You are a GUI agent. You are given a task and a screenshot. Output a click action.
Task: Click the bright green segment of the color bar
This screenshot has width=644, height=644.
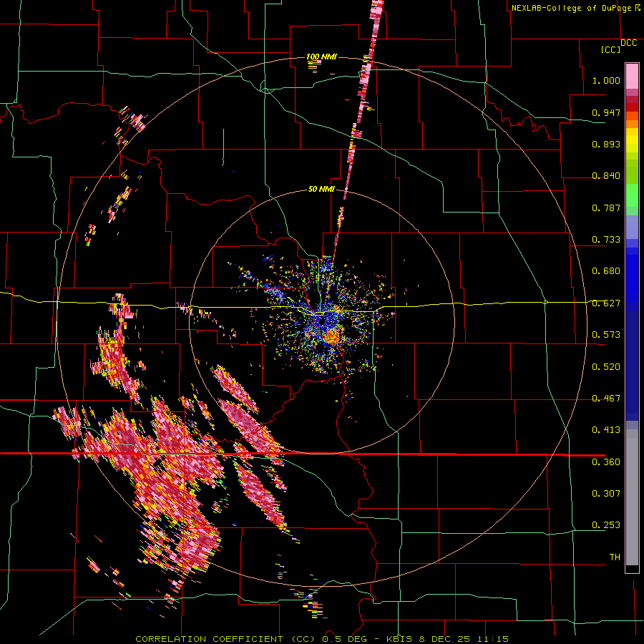[x=632, y=195]
